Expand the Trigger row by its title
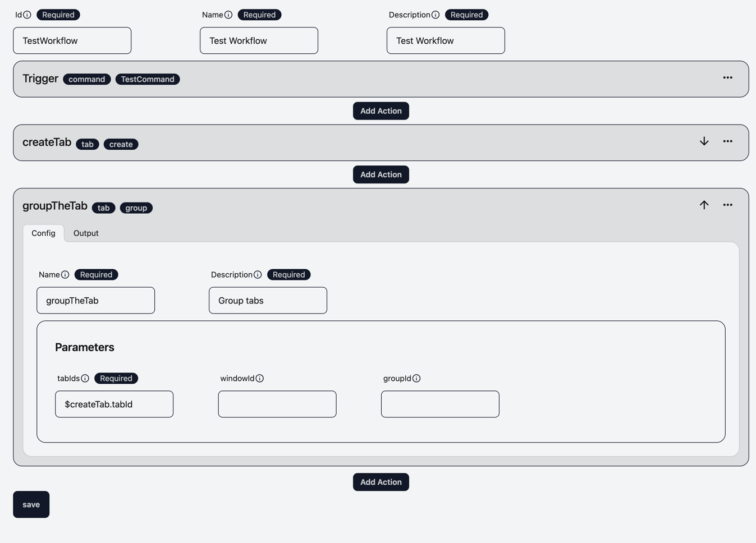This screenshot has height=543, width=756. [40, 79]
